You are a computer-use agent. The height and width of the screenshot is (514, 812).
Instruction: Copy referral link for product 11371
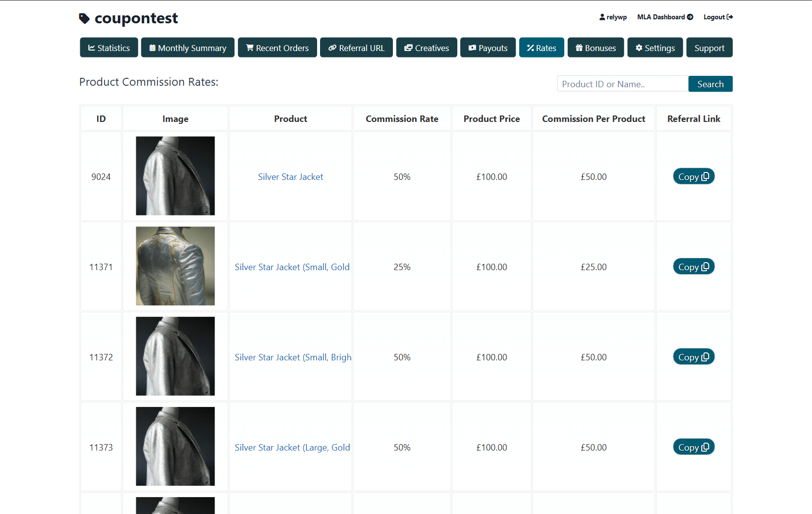[x=694, y=267]
